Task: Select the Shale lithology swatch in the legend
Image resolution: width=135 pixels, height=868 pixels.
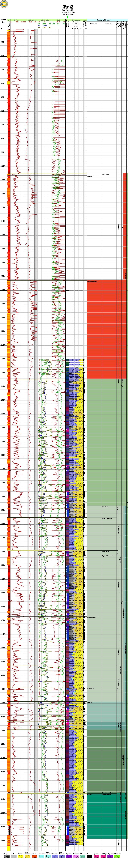Action: [13, 856]
